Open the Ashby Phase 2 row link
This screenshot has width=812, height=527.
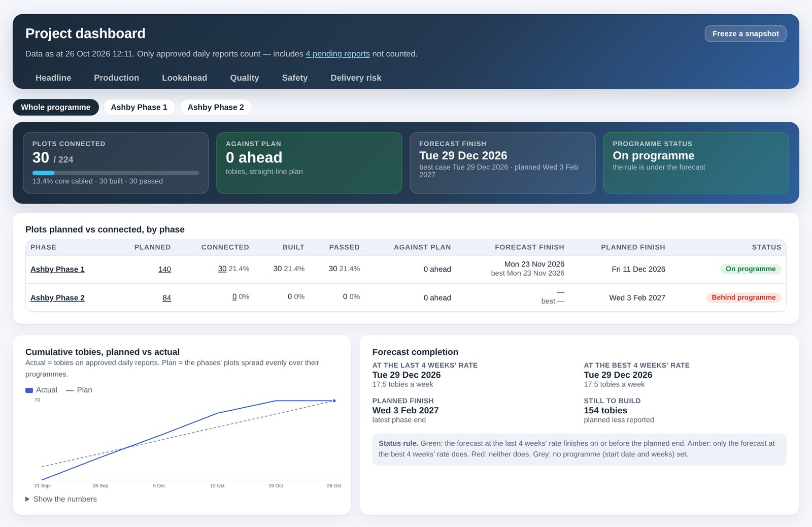coord(57,298)
